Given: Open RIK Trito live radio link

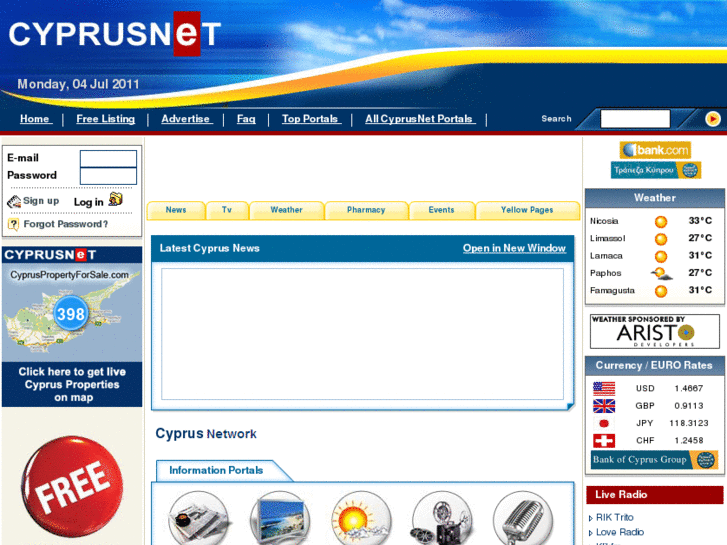Looking at the screenshot, I should coord(614,518).
